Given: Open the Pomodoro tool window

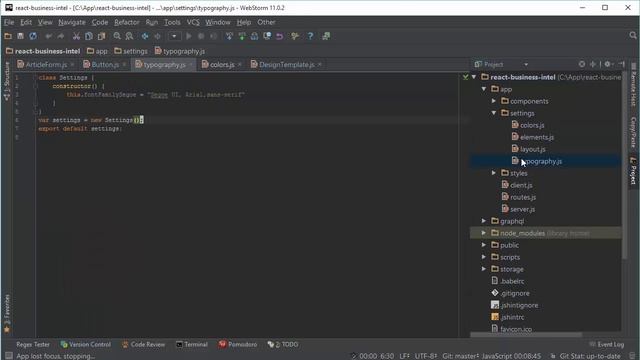Looking at the screenshot, I should click(x=238, y=344).
